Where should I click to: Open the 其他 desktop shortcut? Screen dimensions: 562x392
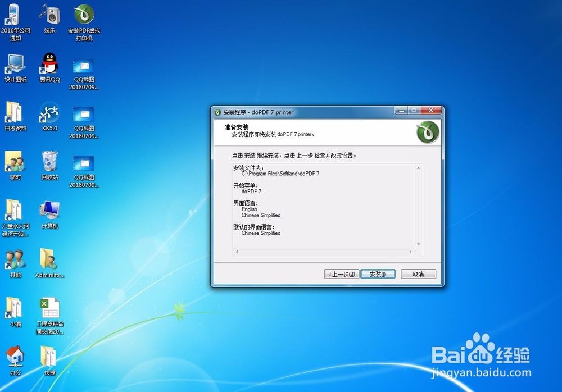pyautogui.click(x=15, y=263)
